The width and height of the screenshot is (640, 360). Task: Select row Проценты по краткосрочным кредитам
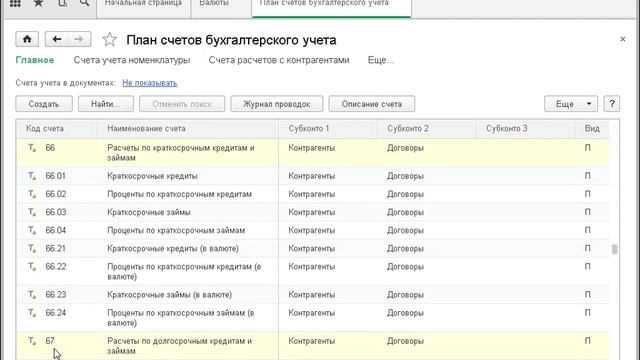click(x=313, y=194)
